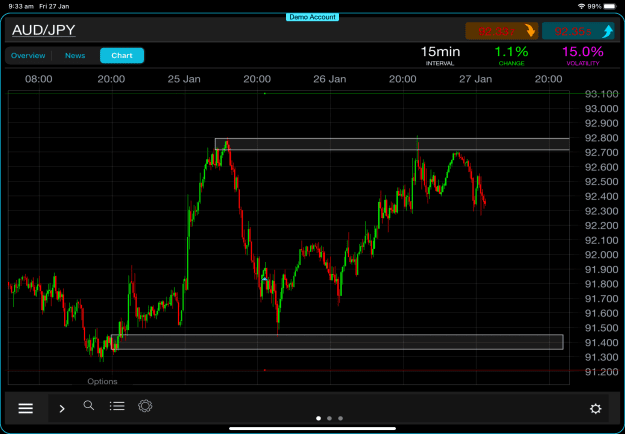Select the lower support rectangle near 91.400
The image size is (625, 434).
point(337,342)
